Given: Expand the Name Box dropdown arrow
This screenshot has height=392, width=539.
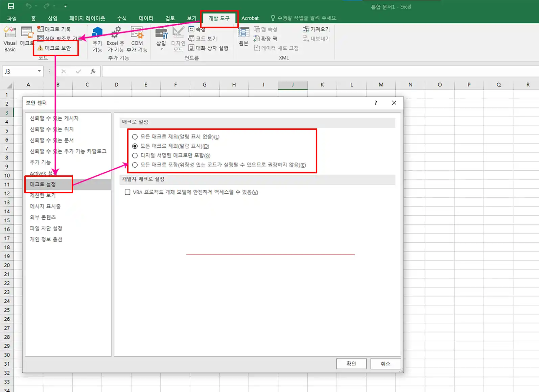Looking at the screenshot, I should 39,71.
